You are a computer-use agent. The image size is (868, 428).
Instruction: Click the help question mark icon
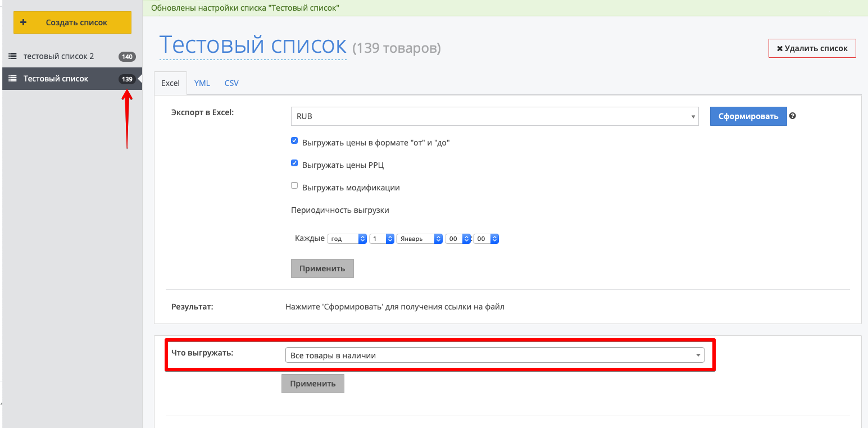point(792,116)
